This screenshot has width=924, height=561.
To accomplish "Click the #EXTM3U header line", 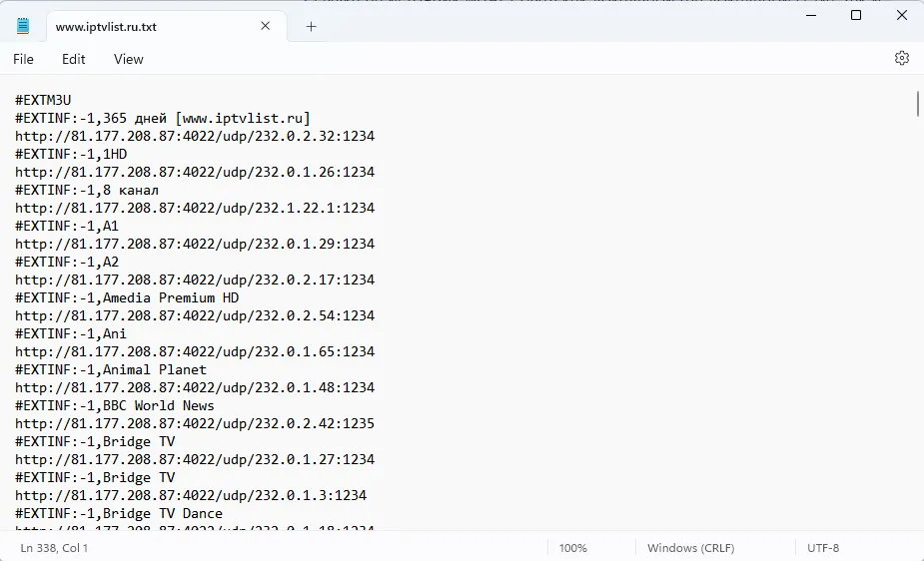I will pyautogui.click(x=43, y=100).
